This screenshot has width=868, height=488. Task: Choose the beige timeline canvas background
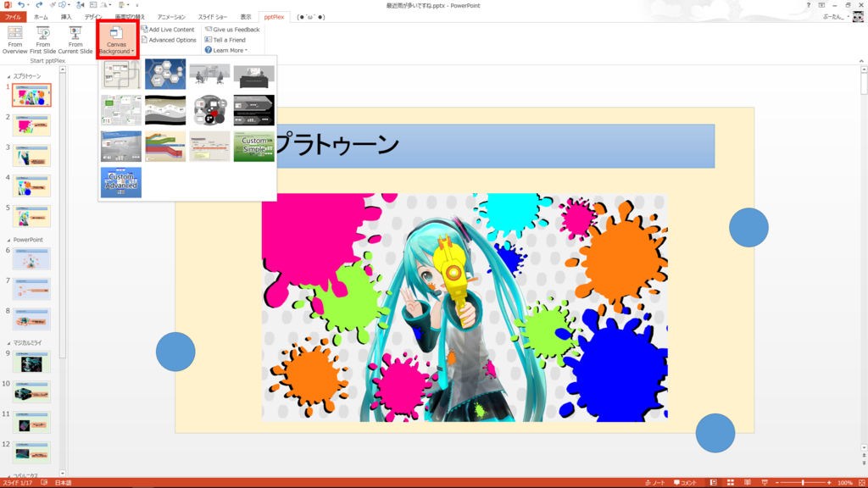point(210,146)
